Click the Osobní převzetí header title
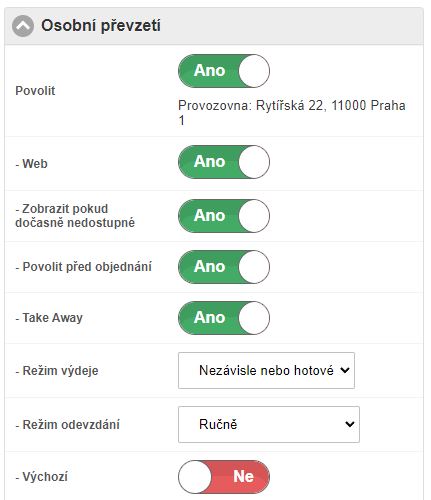The image size is (431, 500). pyautogui.click(x=101, y=26)
